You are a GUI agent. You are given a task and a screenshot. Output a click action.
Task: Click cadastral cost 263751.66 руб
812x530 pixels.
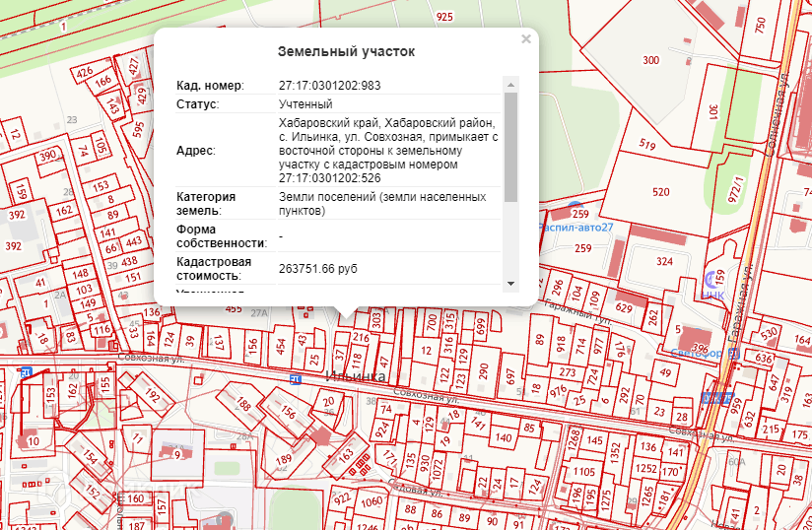click(x=318, y=269)
